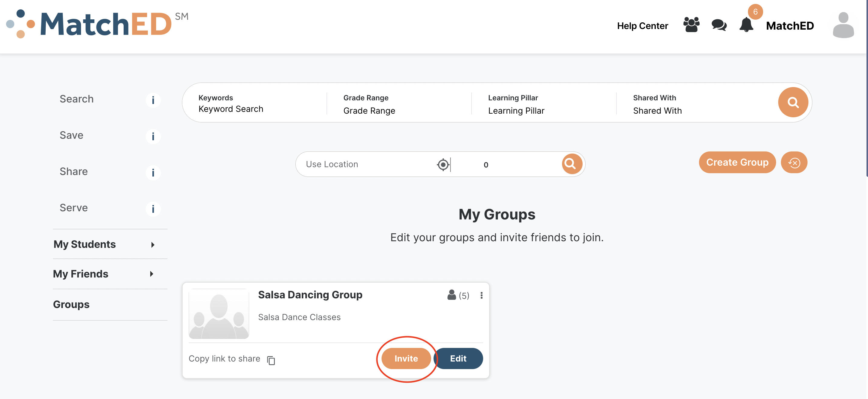Click the location search magnifier button

point(571,164)
